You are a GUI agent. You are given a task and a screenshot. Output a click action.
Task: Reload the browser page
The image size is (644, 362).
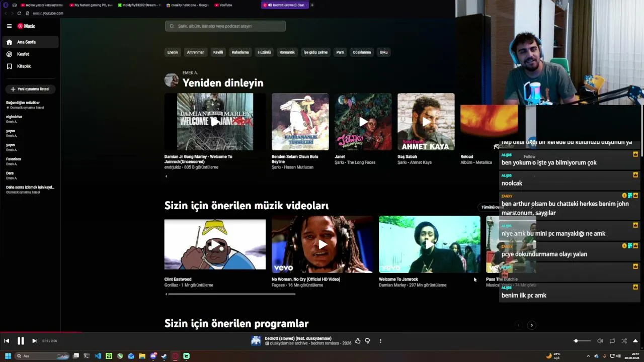[x=19, y=13]
